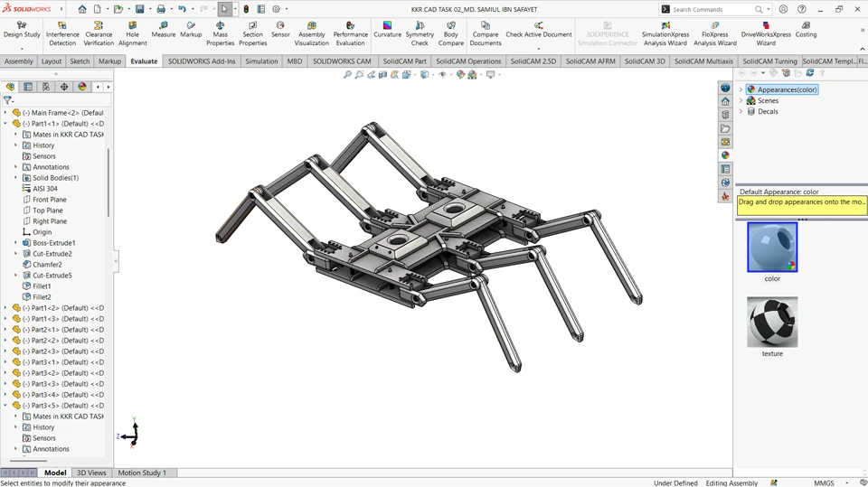The height and width of the screenshot is (487, 868).
Task: Open SimulationXpress Analysis Wizard
Action: click(665, 33)
